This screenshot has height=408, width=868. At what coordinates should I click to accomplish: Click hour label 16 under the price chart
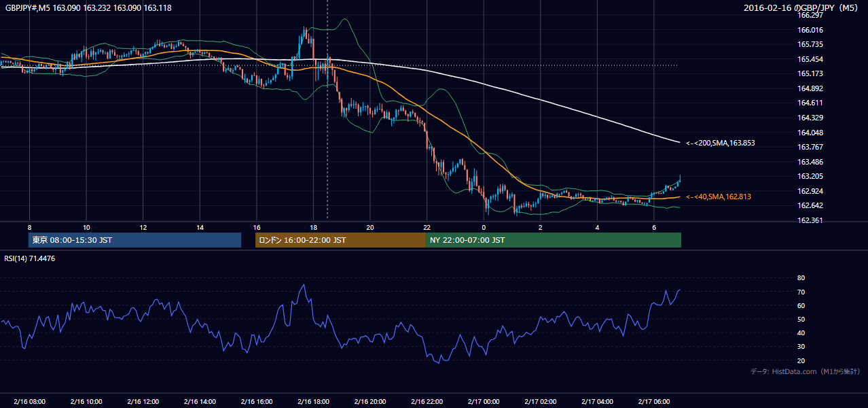pyautogui.click(x=256, y=227)
